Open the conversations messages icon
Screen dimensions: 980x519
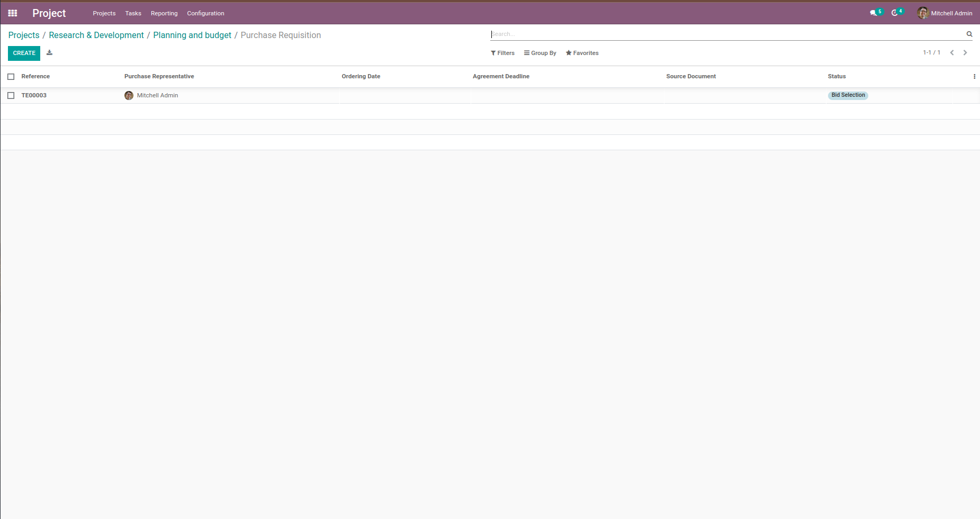874,13
